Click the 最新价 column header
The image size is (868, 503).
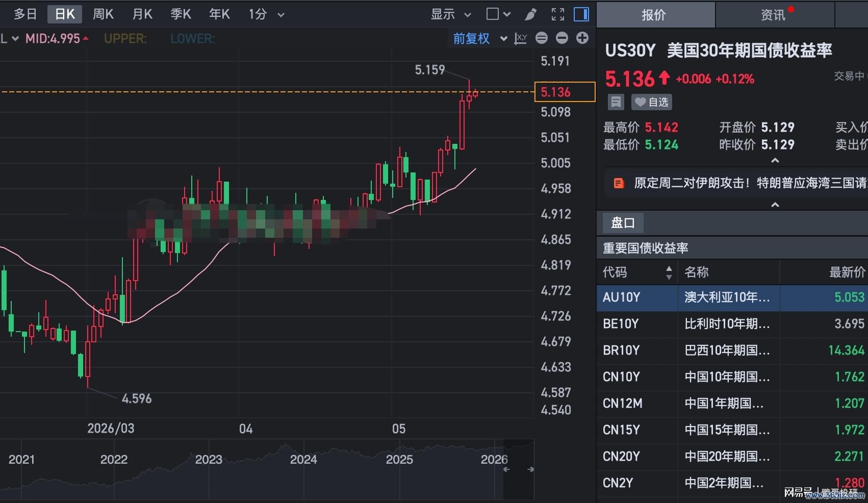[847, 272]
